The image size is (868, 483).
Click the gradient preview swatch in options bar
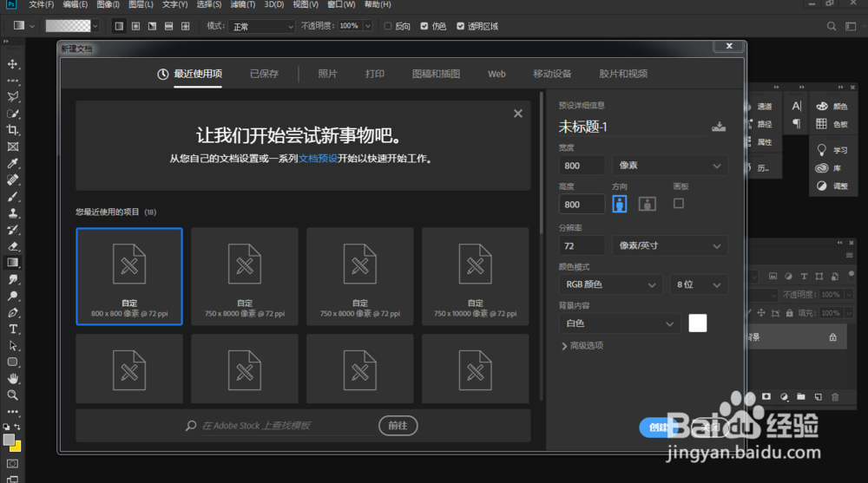pyautogui.click(x=68, y=26)
